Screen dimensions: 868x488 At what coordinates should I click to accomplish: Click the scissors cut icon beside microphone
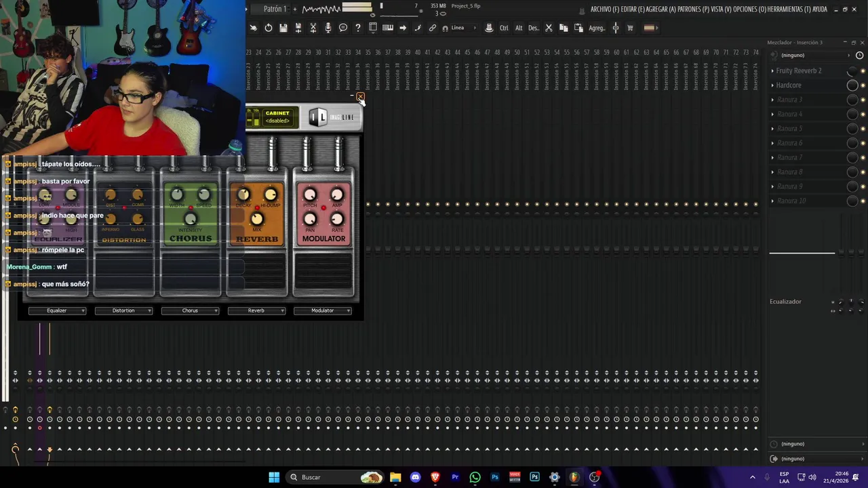click(x=313, y=28)
